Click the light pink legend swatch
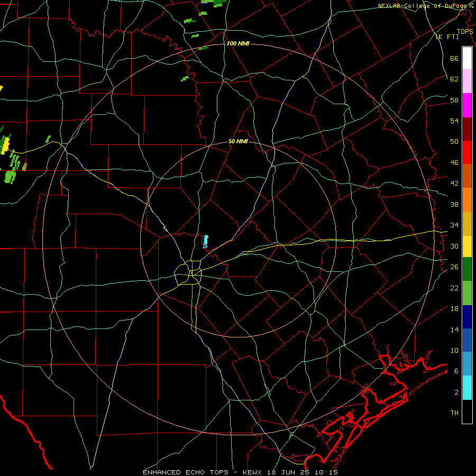Image resolution: width=476 pixels, height=476 pixels. 467,81
